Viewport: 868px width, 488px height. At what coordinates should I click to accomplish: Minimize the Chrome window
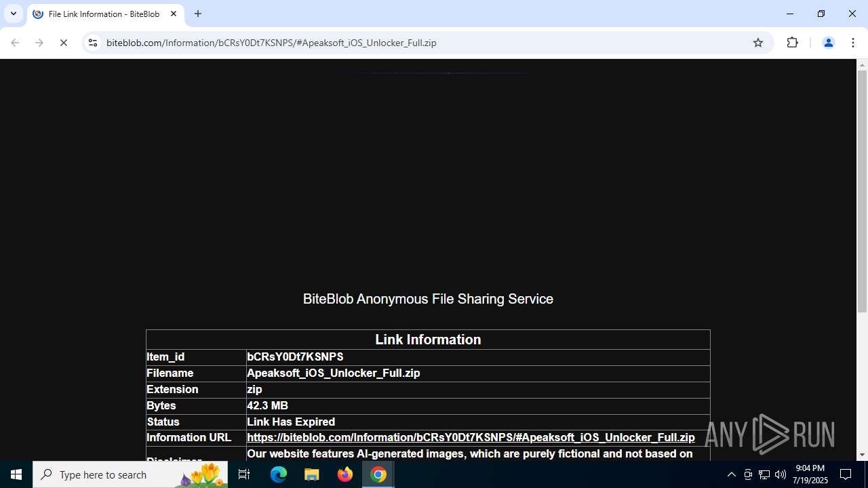[790, 14]
